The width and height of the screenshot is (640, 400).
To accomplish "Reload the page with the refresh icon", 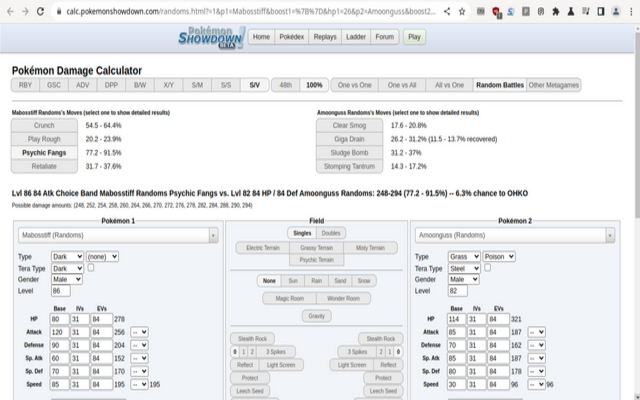I will [50, 11].
